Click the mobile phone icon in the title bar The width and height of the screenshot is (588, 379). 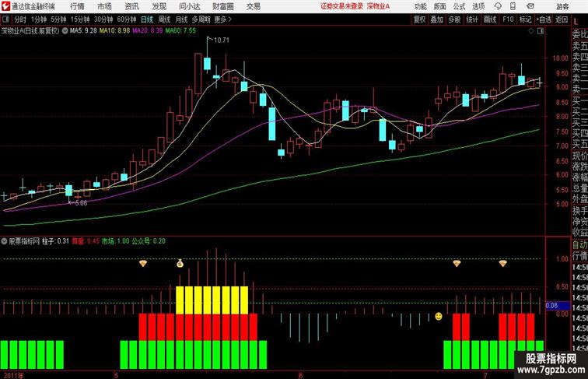(513, 6)
